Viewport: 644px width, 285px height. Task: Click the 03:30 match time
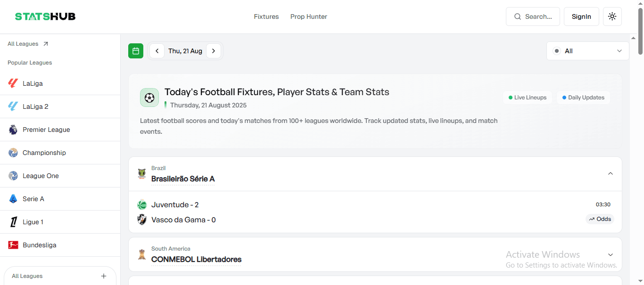[x=603, y=204]
